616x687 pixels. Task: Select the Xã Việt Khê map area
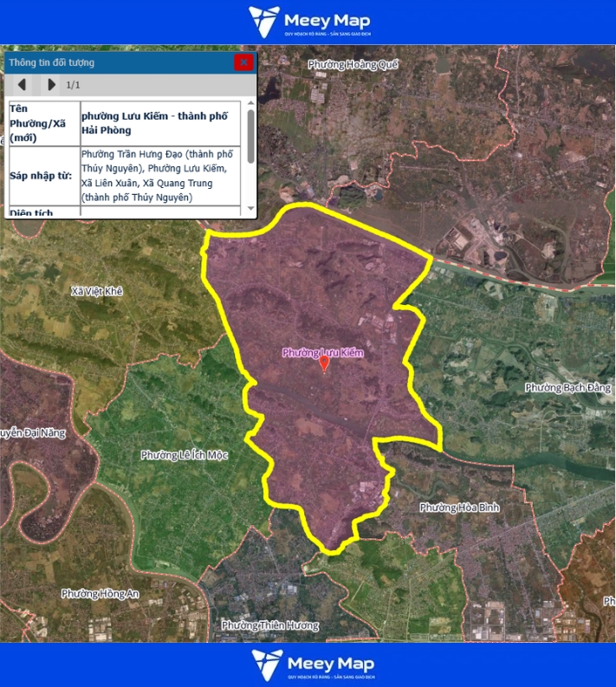[x=97, y=292]
